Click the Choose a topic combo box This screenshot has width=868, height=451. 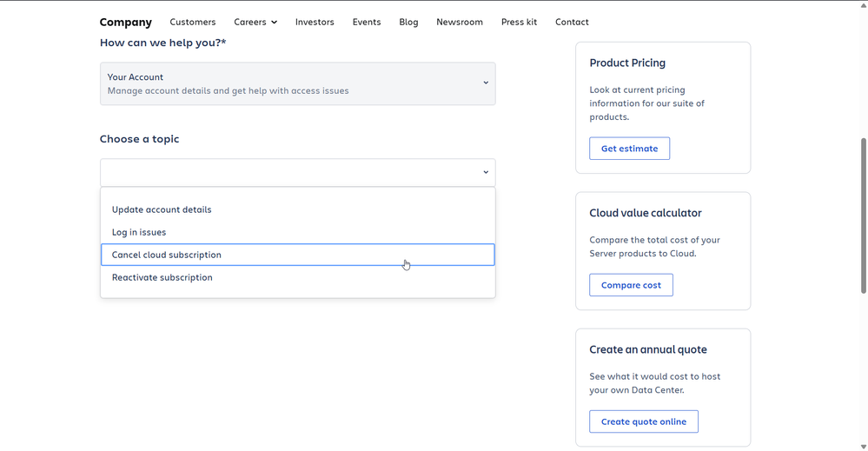click(x=297, y=172)
